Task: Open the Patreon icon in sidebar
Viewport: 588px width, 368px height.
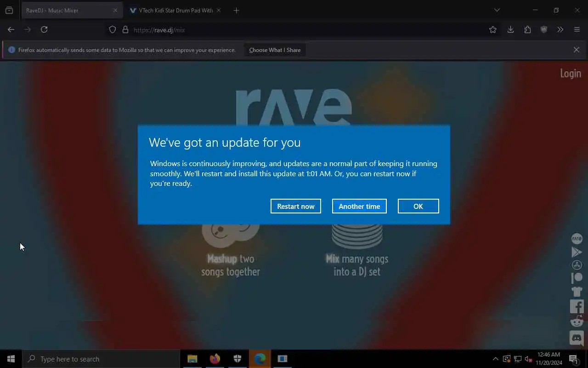Action: [x=577, y=278]
